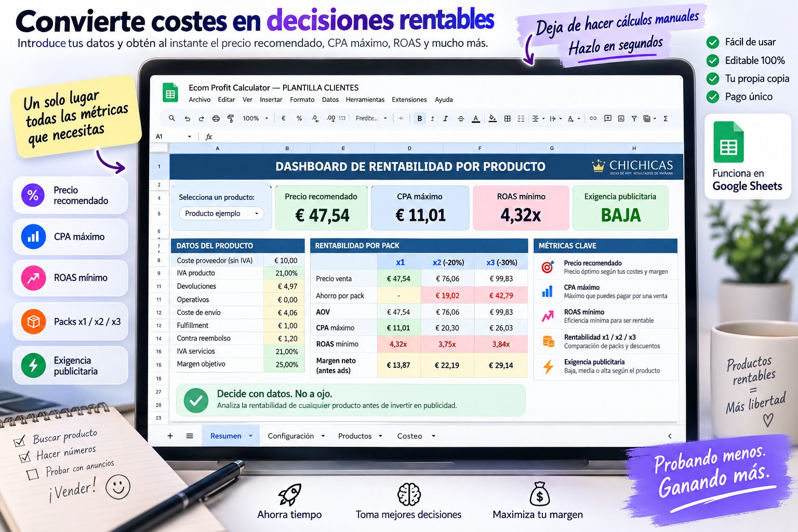
Task: Open the fill color bucket swatch
Action: pos(493,118)
